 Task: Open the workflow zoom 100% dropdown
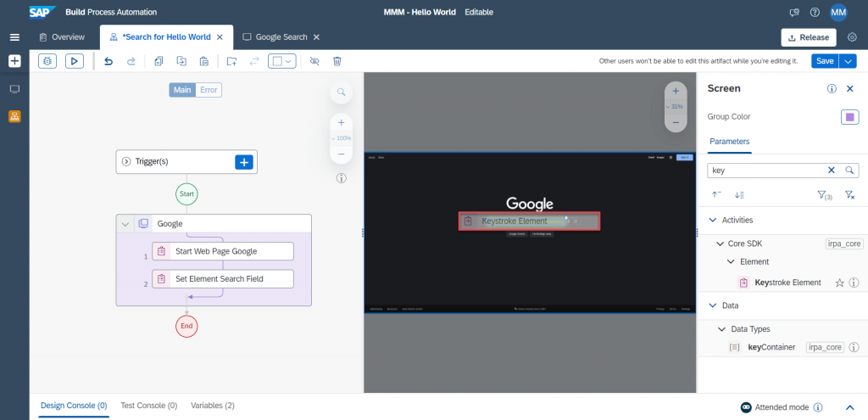[342, 138]
